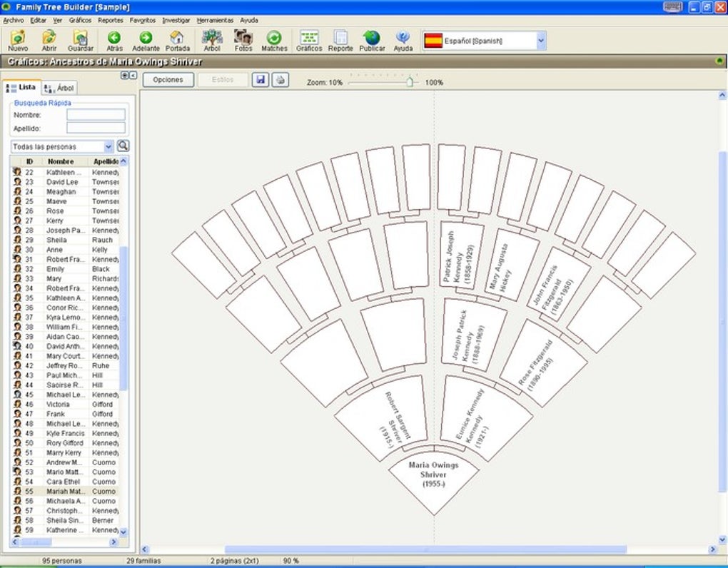This screenshot has width=728, height=568.
Task: Open the Gráficos menu
Action: pyautogui.click(x=81, y=21)
